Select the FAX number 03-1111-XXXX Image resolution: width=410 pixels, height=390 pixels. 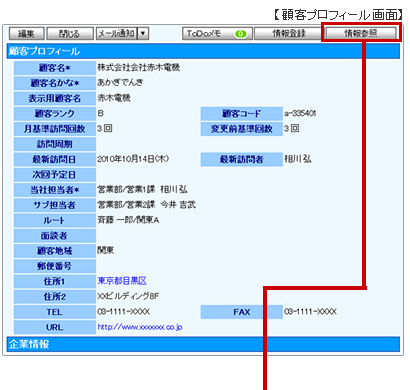tap(310, 312)
